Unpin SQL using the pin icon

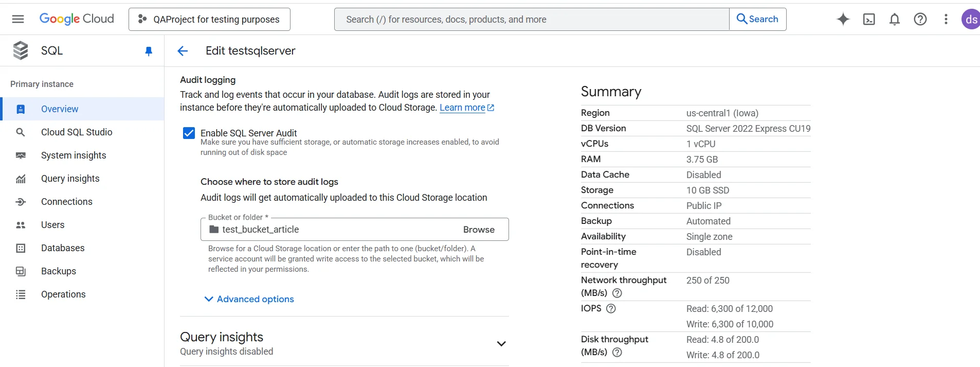click(149, 51)
